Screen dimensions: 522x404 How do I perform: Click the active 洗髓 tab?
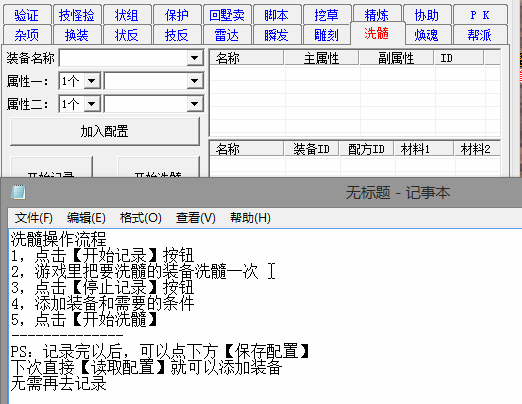377,33
